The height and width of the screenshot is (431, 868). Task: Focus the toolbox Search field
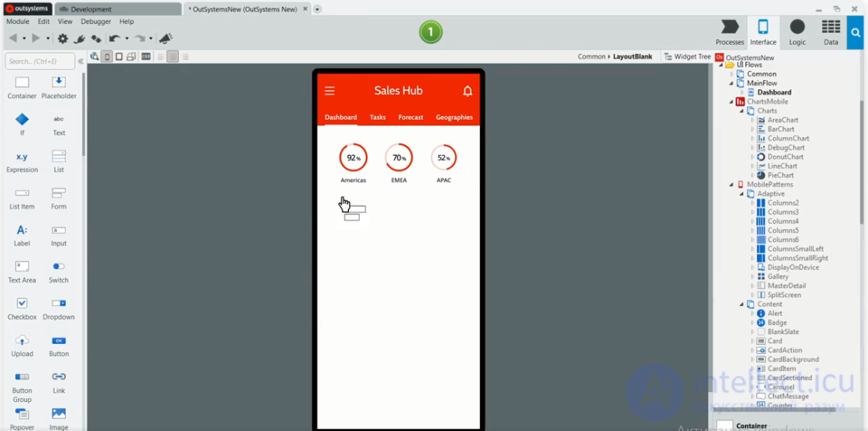pos(40,61)
